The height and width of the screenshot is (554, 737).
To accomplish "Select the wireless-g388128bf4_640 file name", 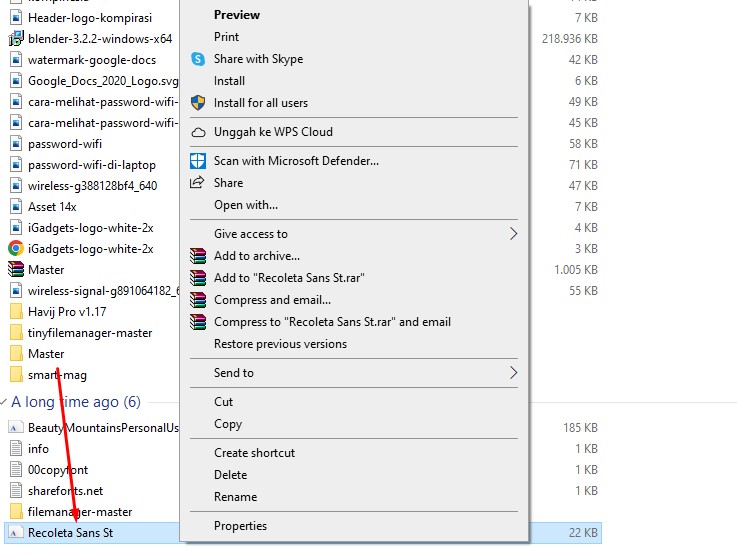I will click(93, 186).
